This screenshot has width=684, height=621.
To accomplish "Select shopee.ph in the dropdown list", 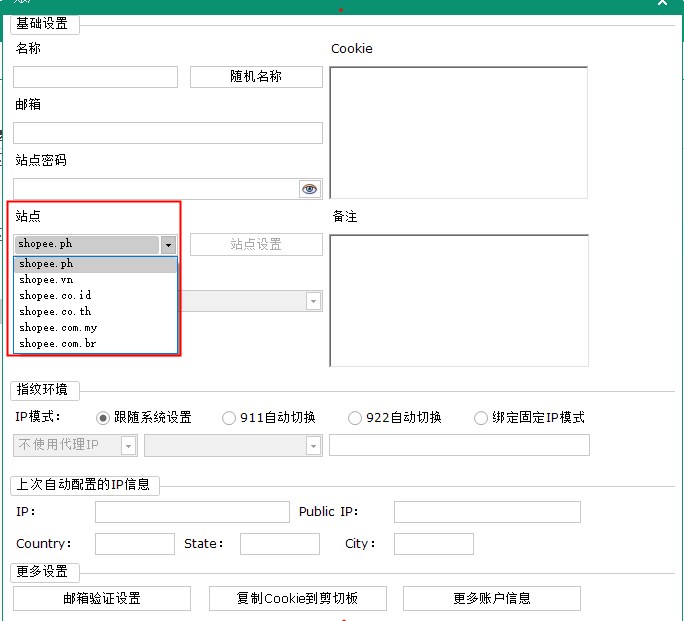I will click(96, 264).
